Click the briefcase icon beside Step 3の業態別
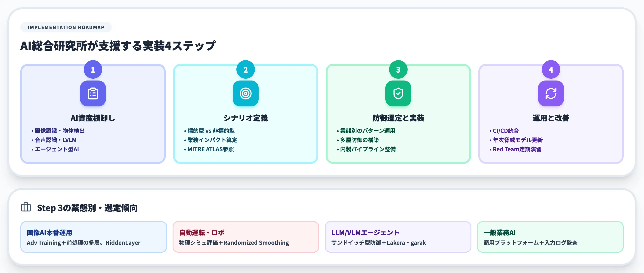The width and height of the screenshot is (644, 273). click(x=26, y=207)
